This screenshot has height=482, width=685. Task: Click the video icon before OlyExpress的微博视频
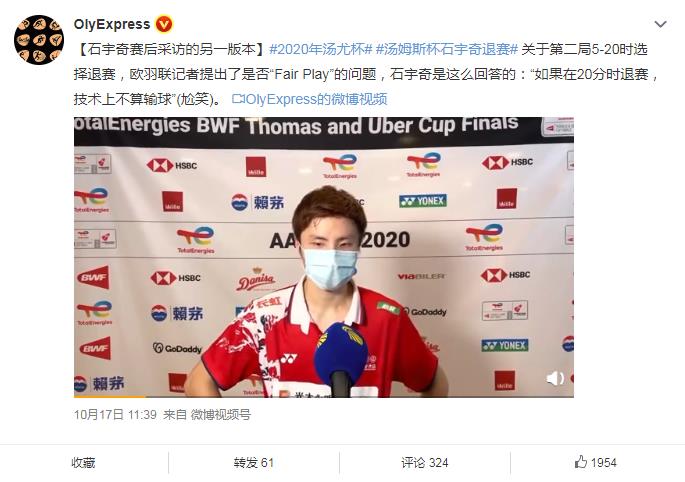238,99
